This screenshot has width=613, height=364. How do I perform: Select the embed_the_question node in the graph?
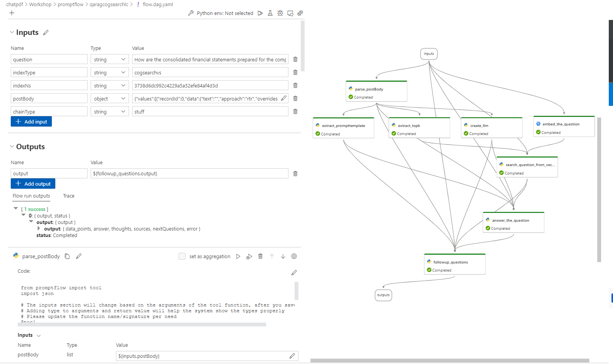point(564,126)
